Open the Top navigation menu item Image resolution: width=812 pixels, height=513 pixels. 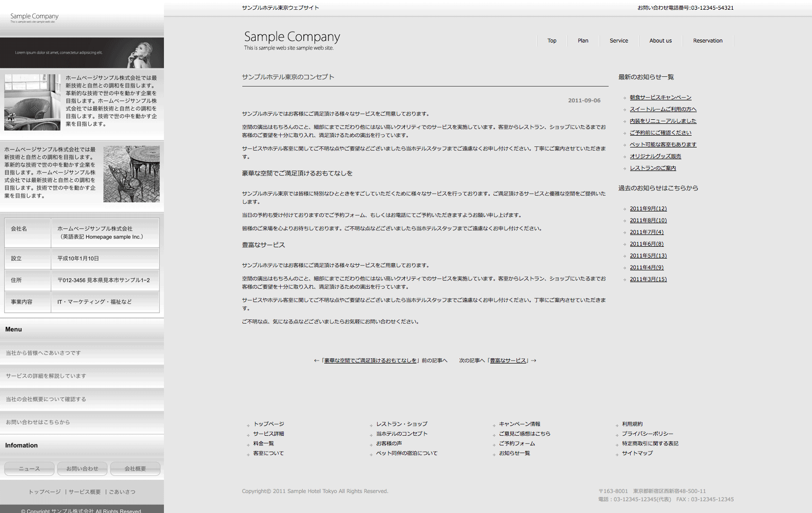[552, 41]
